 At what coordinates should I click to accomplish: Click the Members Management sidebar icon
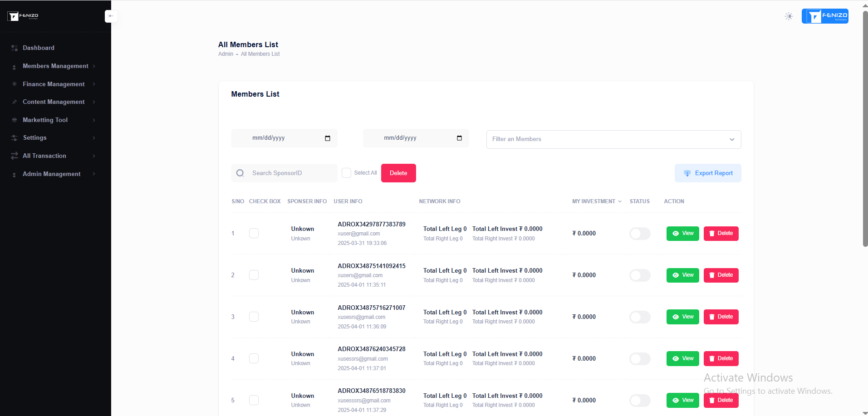click(15, 67)
